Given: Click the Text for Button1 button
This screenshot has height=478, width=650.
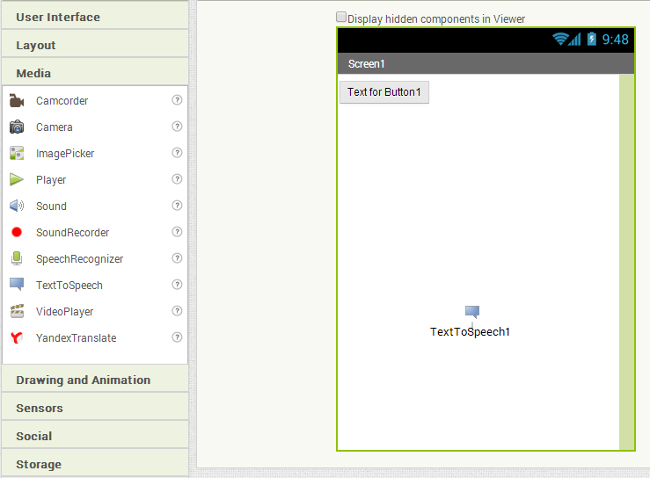Looking at the screenshot, I should (x=384, y=92).
